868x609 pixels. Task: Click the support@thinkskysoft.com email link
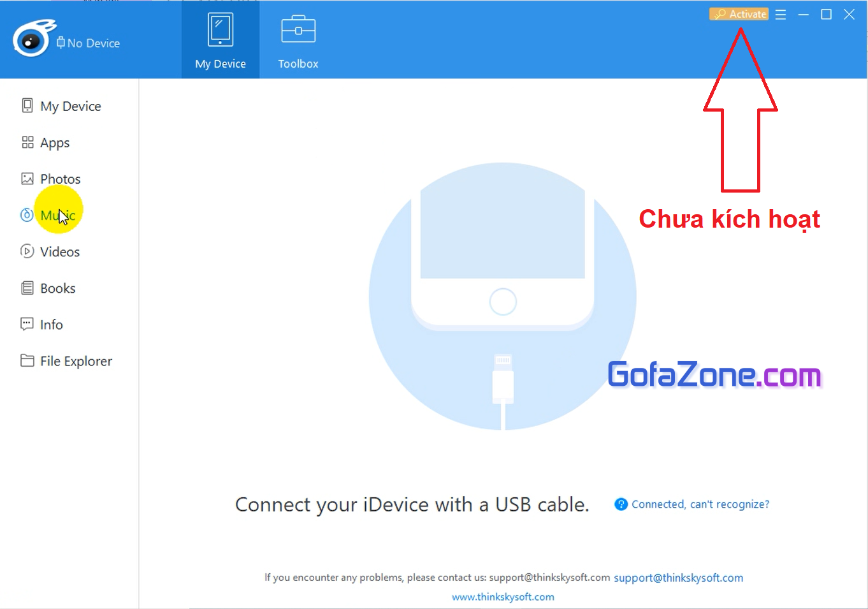[x=678, y=578]
